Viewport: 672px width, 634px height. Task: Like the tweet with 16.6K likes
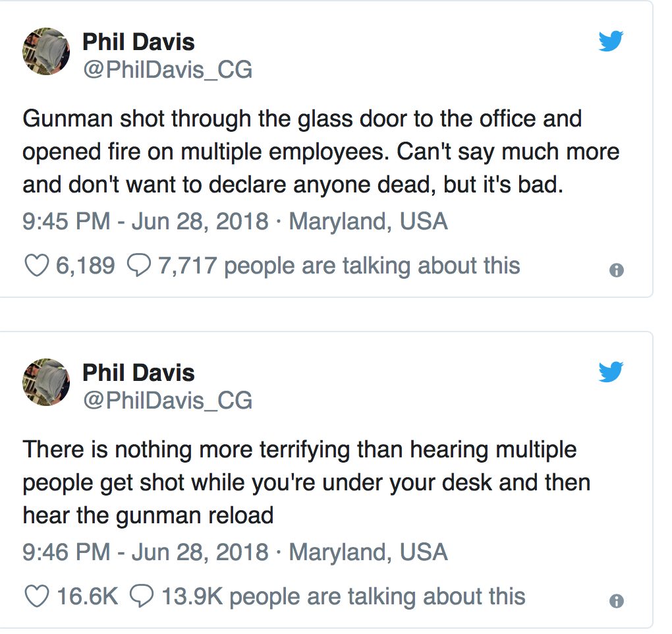pos(37,596)
